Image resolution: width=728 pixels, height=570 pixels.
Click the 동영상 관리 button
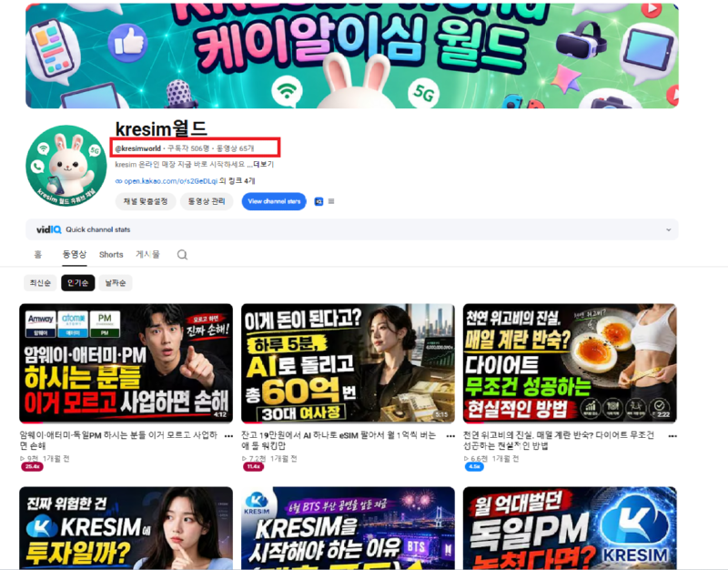pyautogui.click(x=207, y=201)
